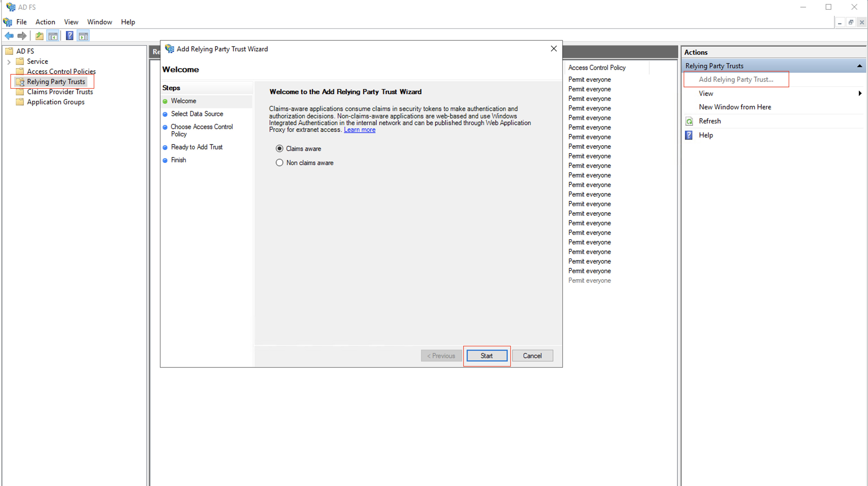This screenshot has height=486, width=868.
Task: Expand the Service node in the tree
Action: click(9, 62)
